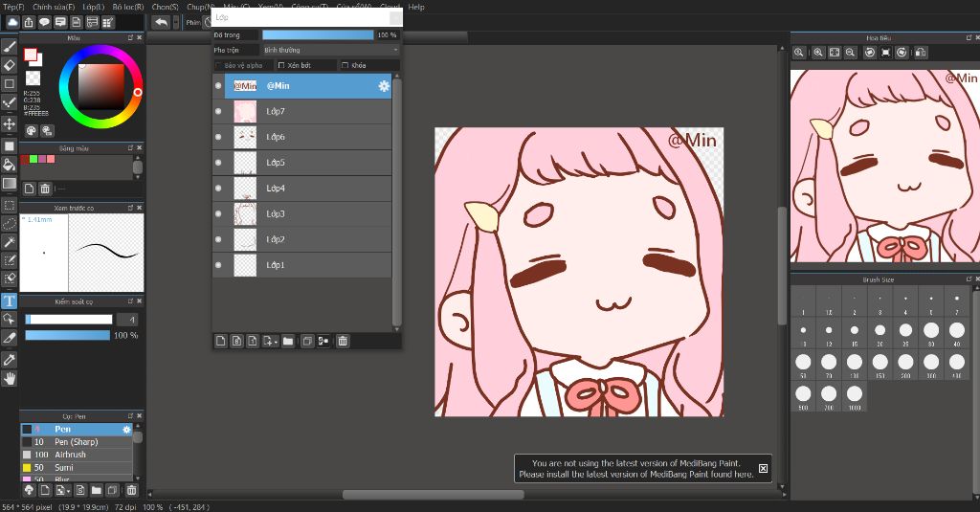Select the Pen (Sharp) brush
This screenshot has height=512, width=980.
77,442
